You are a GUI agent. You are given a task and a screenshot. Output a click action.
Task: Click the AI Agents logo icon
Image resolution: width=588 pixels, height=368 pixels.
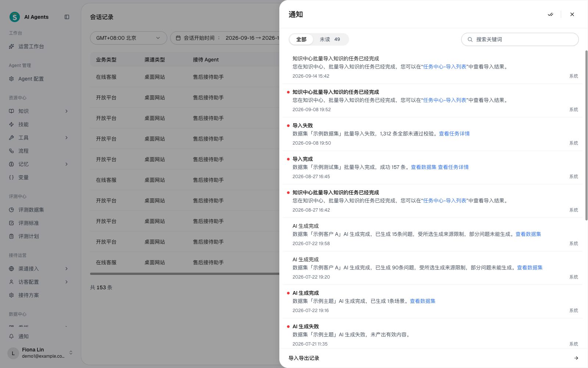coord(15,17)
